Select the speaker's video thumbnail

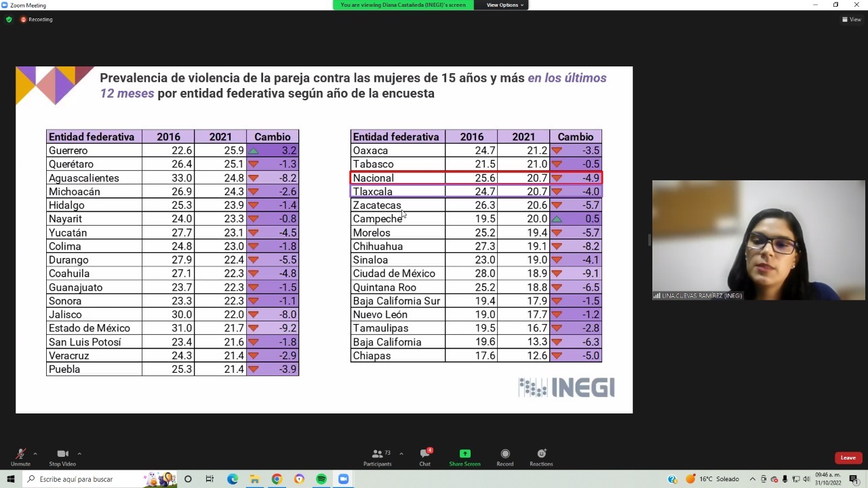click(x=758, y=240)
